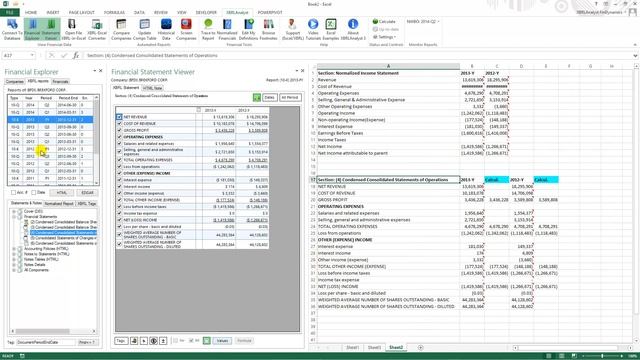Open the Name Box dropdown
Image resolution: width=640 pixels, height=360 pixels.
tap(32, 56)
